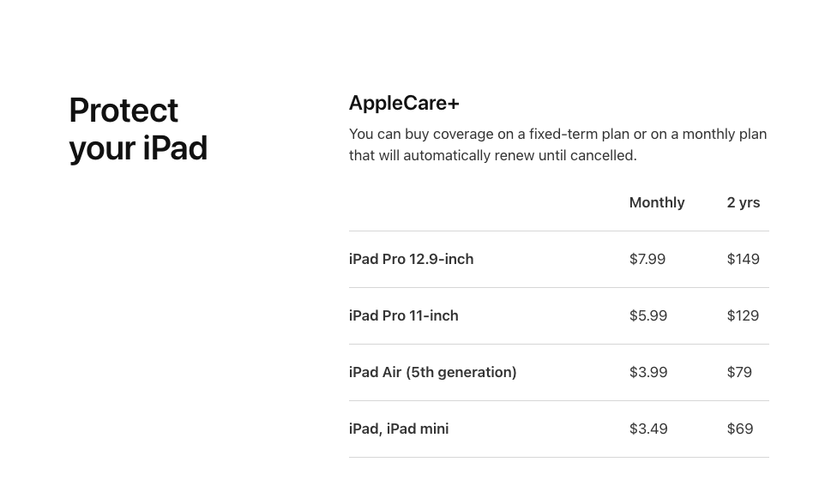
Task: Click the 2 yrs column header
Action: pos(744,203)
